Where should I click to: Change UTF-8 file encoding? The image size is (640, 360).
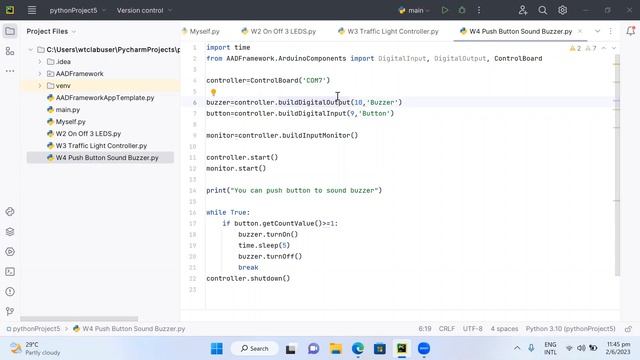pyautogui.click(x=472, y=329)
